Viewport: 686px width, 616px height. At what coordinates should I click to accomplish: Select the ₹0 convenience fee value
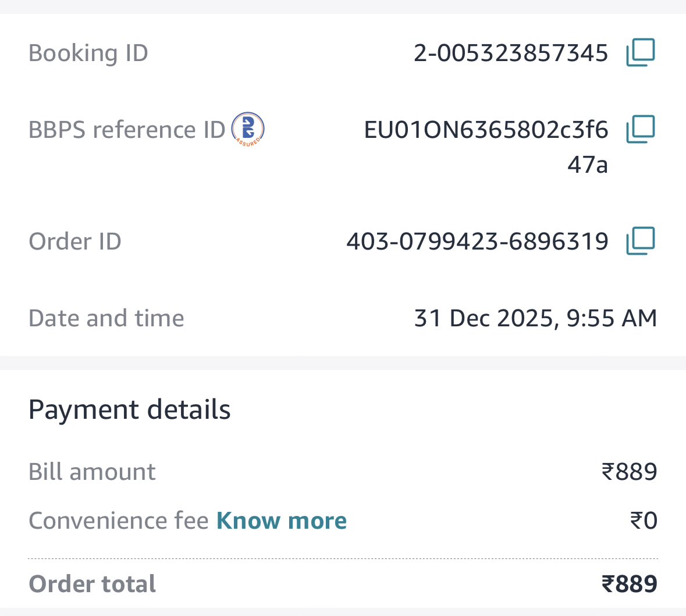644,521
